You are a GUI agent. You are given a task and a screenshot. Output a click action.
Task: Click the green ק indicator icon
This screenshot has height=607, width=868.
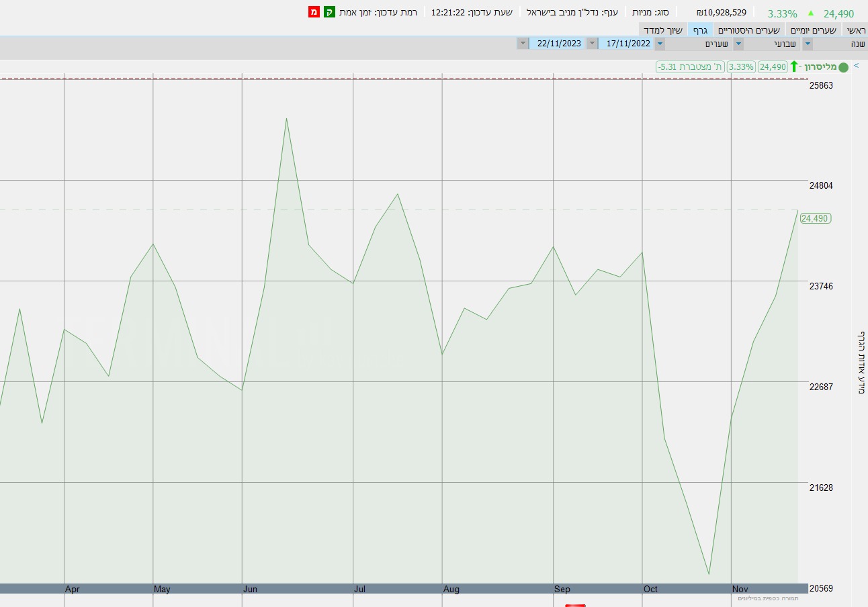329,12
